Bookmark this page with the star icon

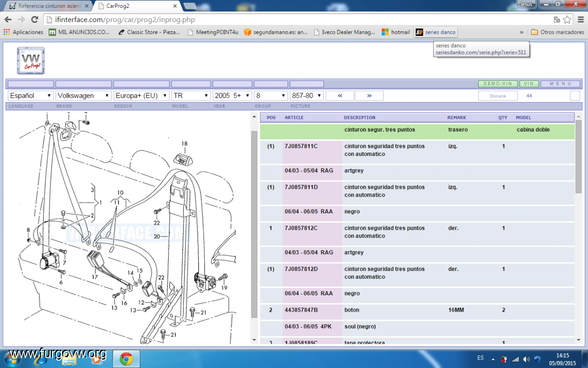pos(567,20)
